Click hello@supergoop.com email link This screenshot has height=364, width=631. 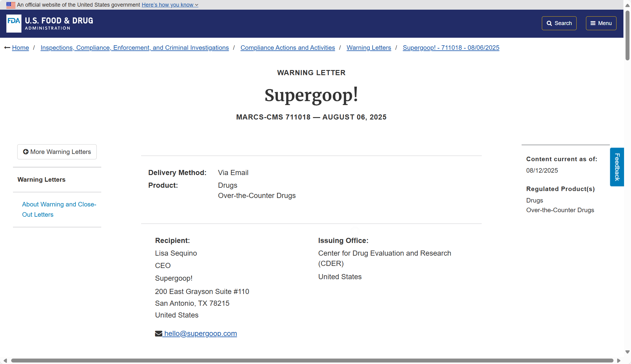[200, 334]
